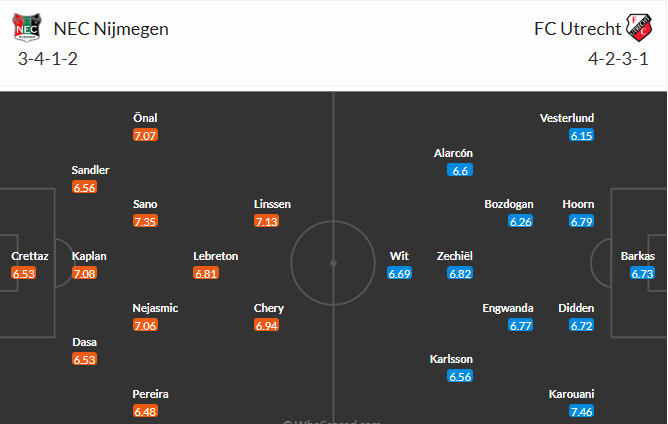
Task: Click Hoorn's 6.79 rating badge
Action: (581, 221)
